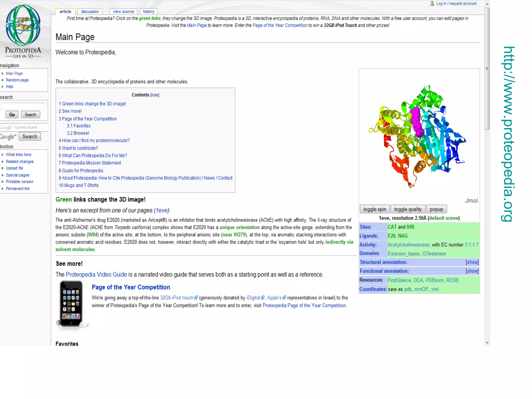This screenshot has width=532, height=399.
Task: Click the scrollbar down arrow
Action: point(487,343)
